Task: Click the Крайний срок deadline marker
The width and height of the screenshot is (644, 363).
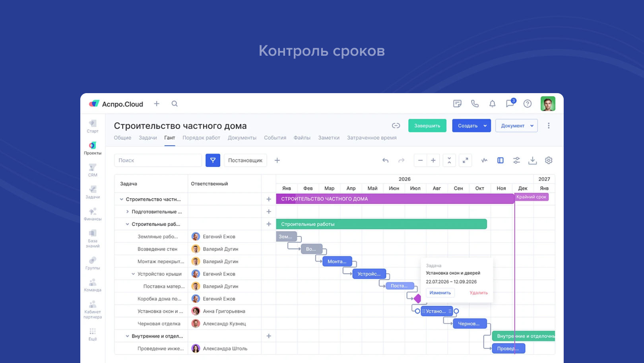Action: [x=531, y=197]
